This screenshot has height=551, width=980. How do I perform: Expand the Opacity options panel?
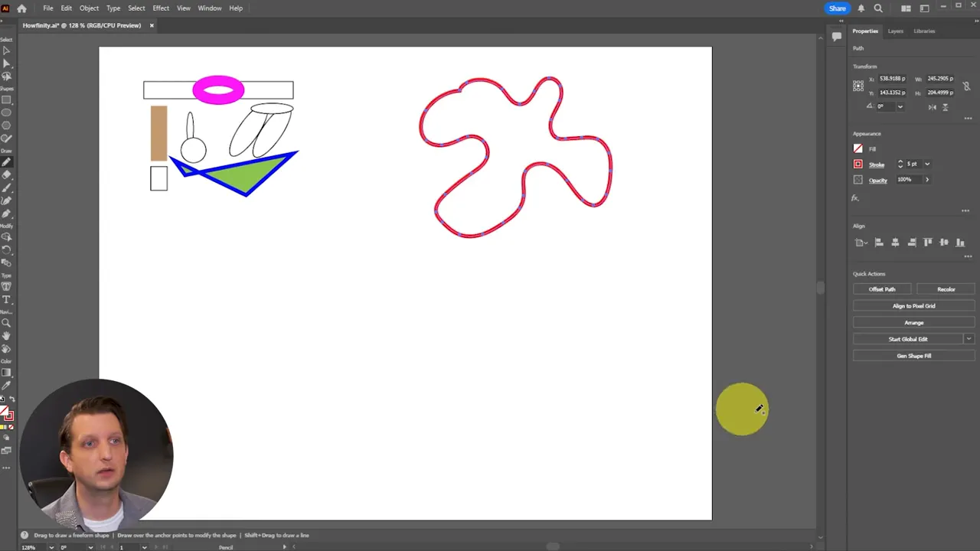[x=927, y=180]
